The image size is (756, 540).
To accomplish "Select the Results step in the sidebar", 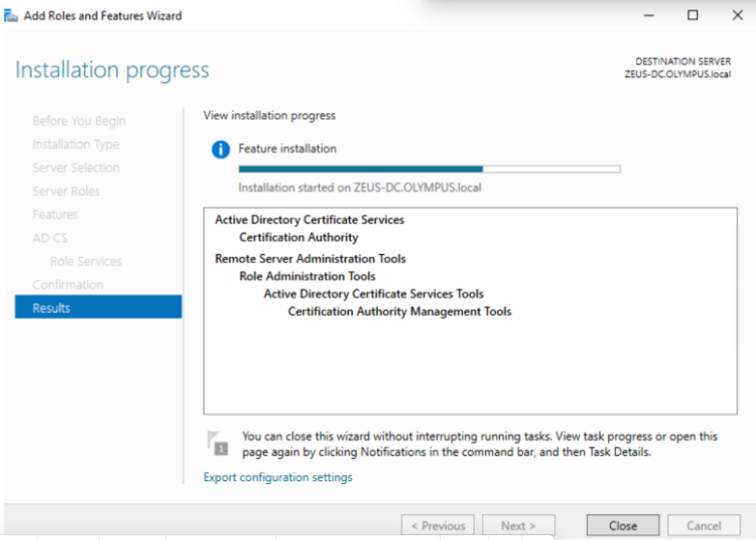I will click(x=98, y=307).
